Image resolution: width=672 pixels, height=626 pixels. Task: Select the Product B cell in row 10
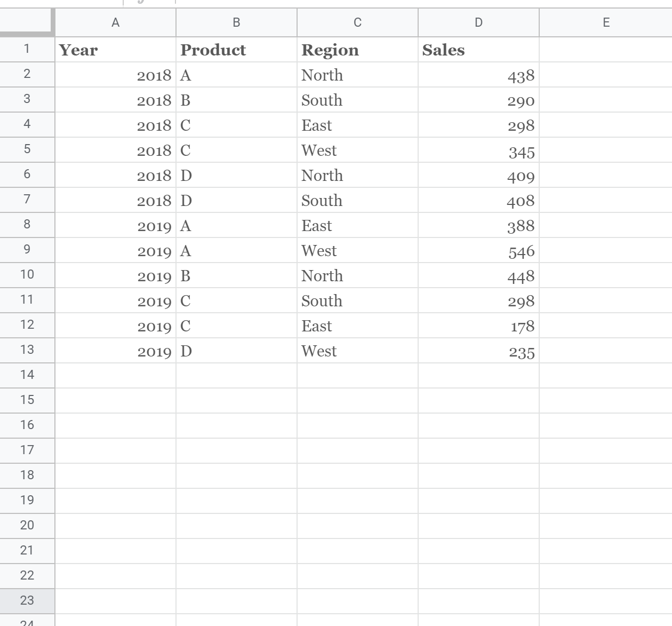[x=236, y=276]
